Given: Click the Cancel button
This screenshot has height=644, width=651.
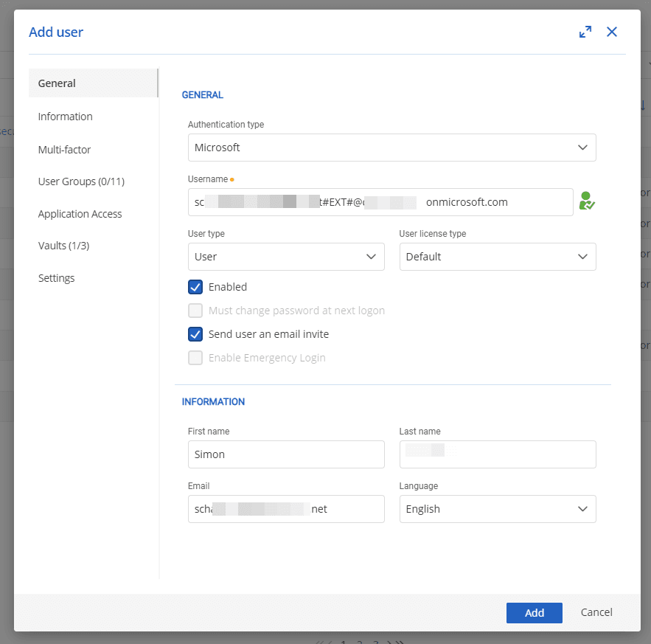Looking at the screenshot, I should [596, 612].
